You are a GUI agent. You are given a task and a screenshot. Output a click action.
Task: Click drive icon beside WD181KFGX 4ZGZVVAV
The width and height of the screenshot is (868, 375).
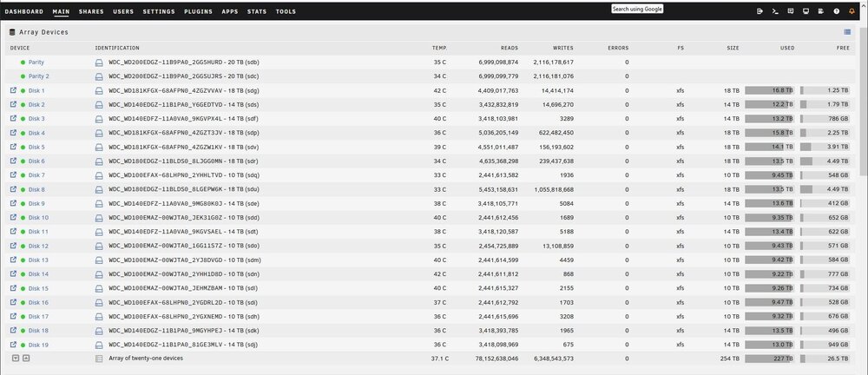click(99, 90)
